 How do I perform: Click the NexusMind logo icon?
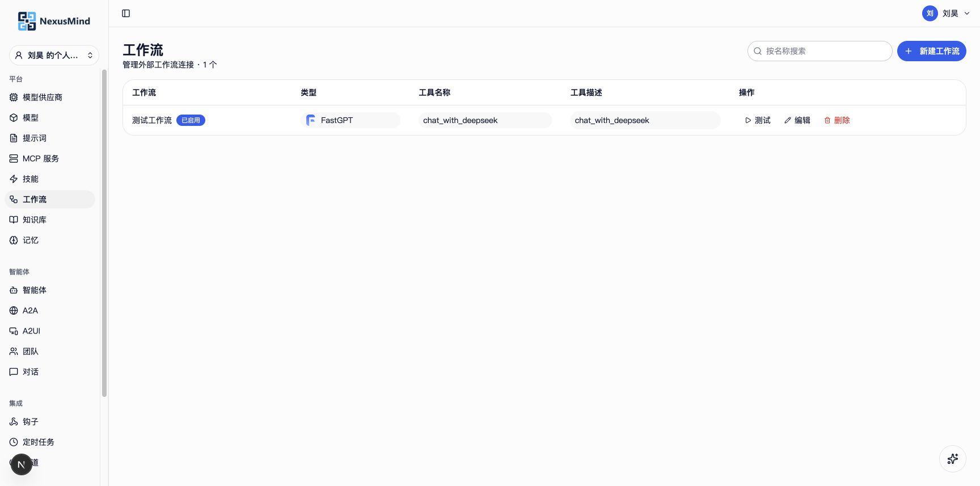tap(27, 21)
